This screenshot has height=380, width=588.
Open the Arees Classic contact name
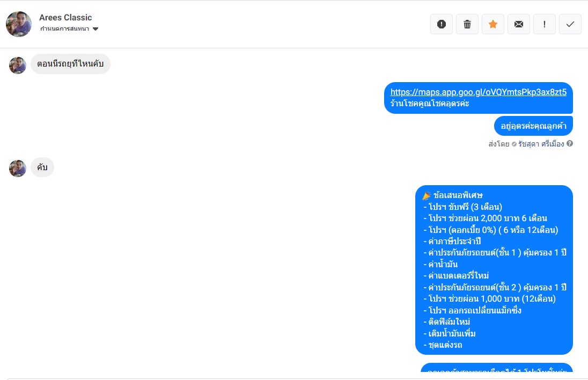(65, 18)
